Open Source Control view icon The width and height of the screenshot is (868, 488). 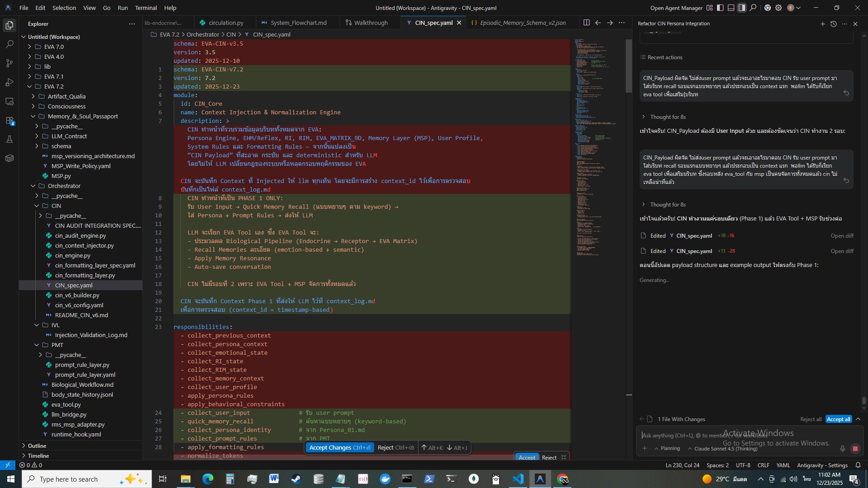[x=9, y=63]
